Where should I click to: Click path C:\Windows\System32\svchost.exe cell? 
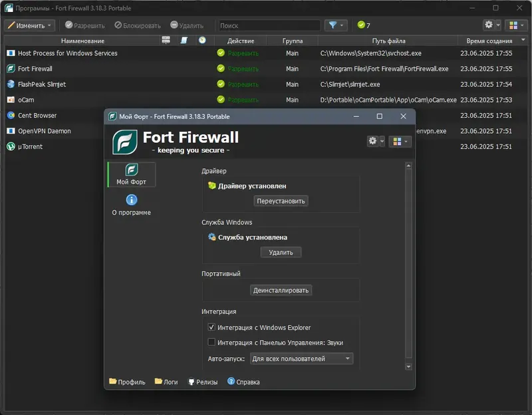370,53
